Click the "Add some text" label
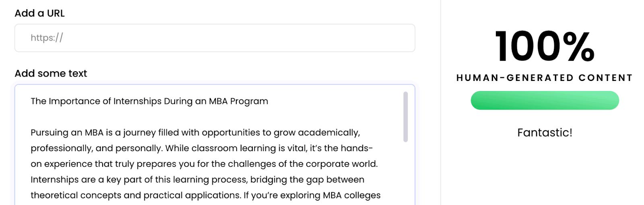This screenshot has height=205, width=644. 51,73
